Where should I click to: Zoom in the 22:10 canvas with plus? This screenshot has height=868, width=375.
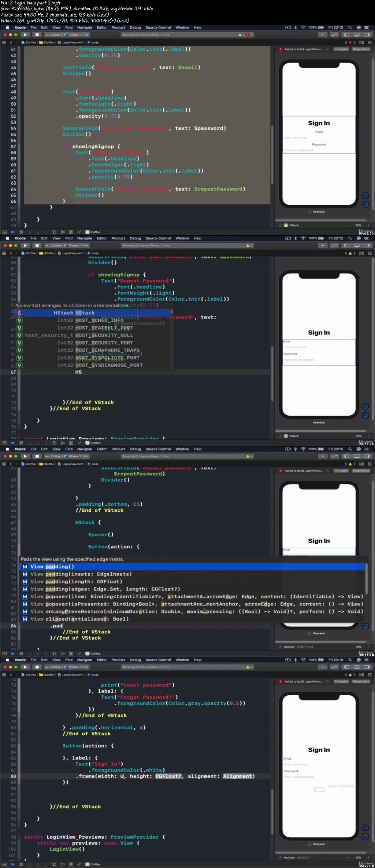369,225
